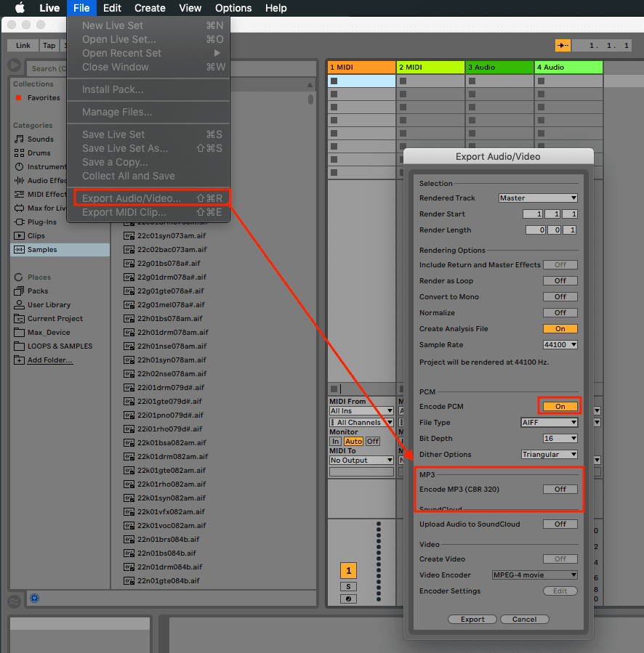Click the 22c01syn073am.aif sample icon
Viewport: 644px width, 653px height.
[129, 236]
